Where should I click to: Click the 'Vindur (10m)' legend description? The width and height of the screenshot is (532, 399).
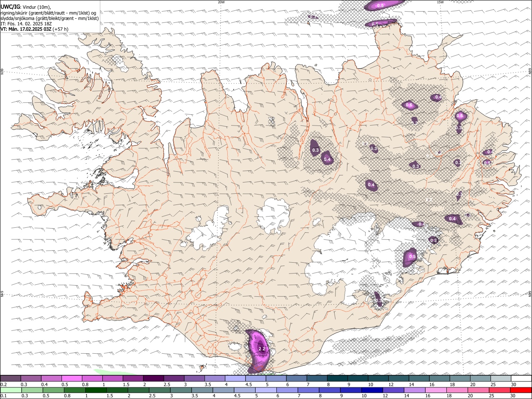(x=37, y=7)
